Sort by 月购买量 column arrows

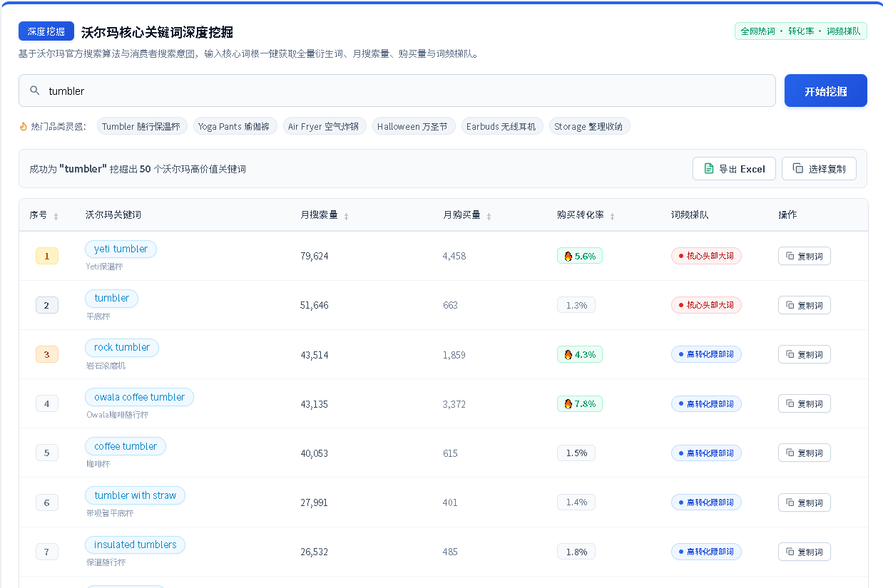tap(489, 216)
